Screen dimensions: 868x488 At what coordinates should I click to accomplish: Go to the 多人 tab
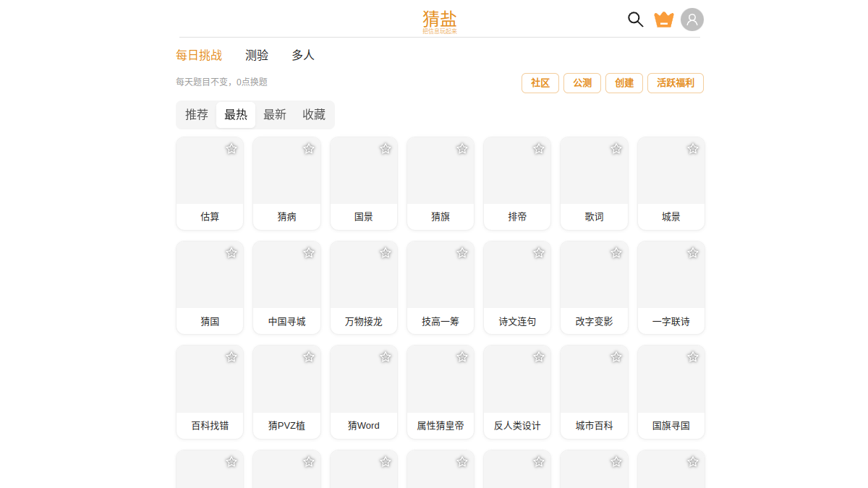pos(303,56)
